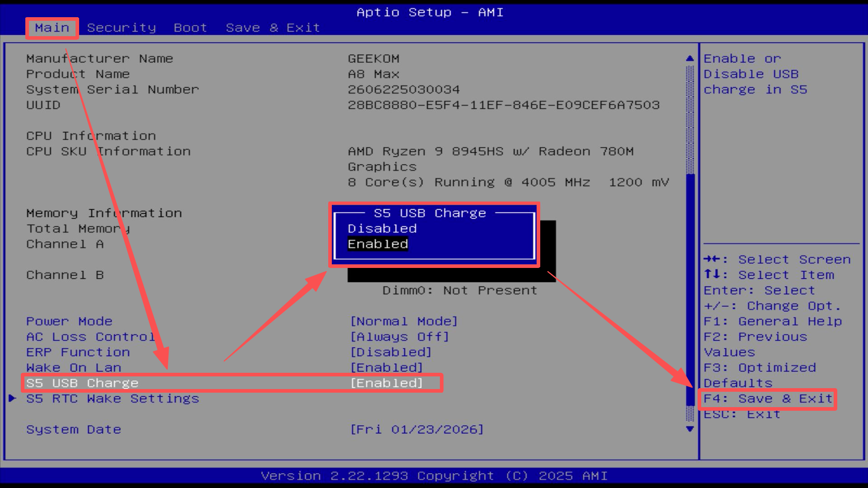Click the vertical scrollbar thumb
Screen dimensions: 868x488
(x=690, y=289)
